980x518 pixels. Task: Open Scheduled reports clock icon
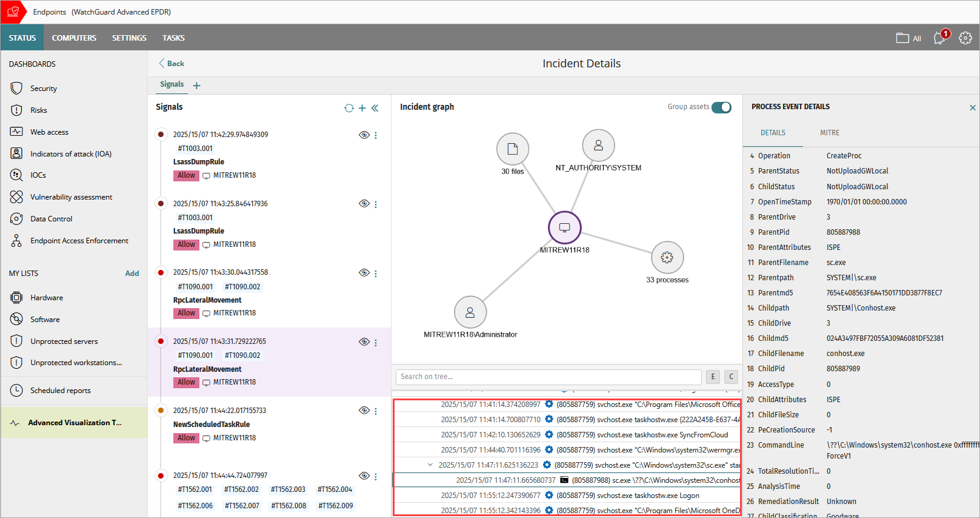tap(16, 391)
